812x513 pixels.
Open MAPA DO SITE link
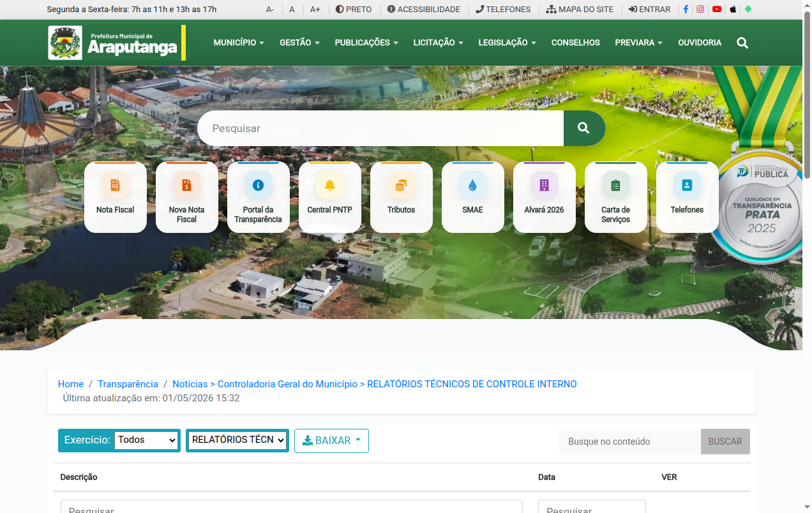tap(580, 10)
